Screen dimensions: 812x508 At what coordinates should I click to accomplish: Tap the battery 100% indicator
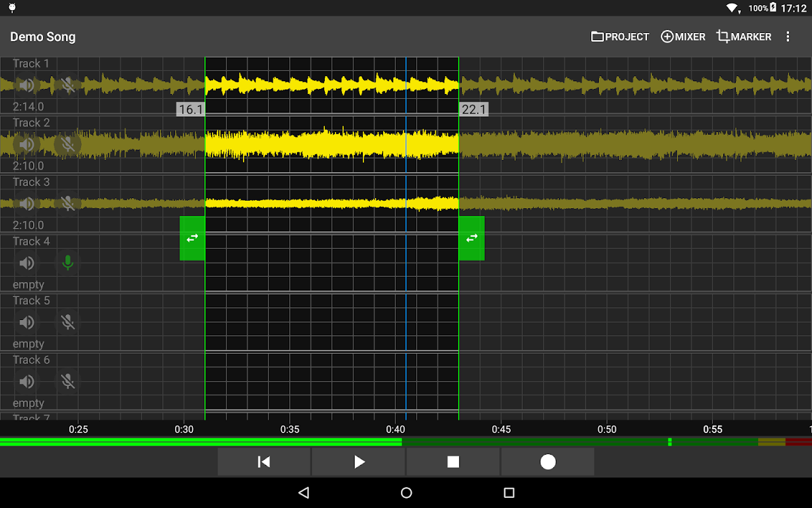[x=763, y=8]
